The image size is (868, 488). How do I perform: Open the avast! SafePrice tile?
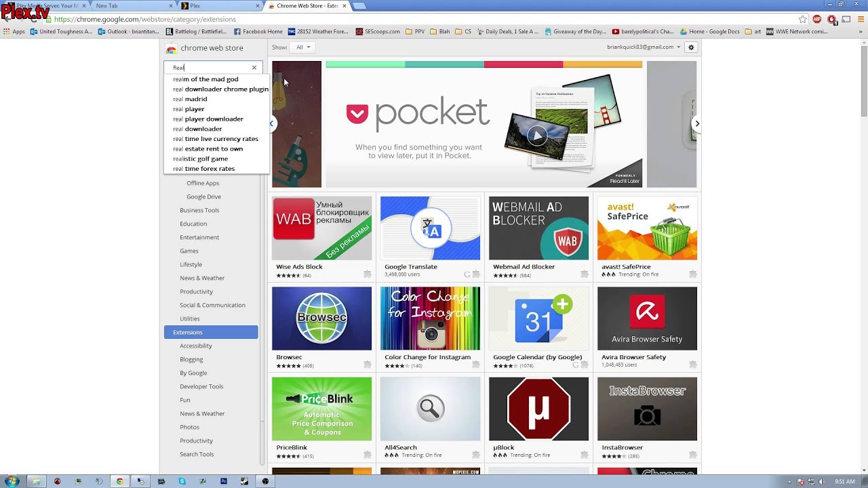pyautogui.click(x=647, y=237)
